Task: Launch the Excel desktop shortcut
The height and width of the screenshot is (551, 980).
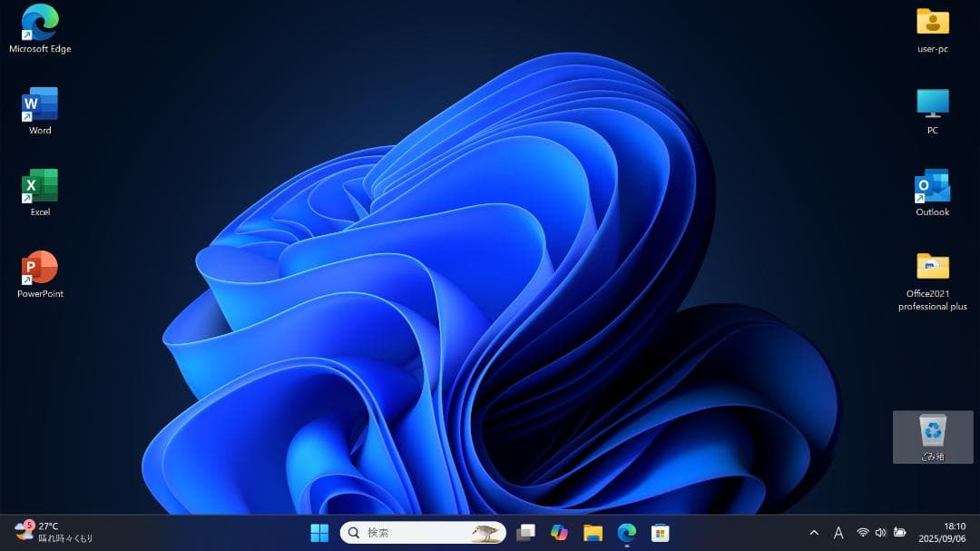Action: click(x=39, y=184)
